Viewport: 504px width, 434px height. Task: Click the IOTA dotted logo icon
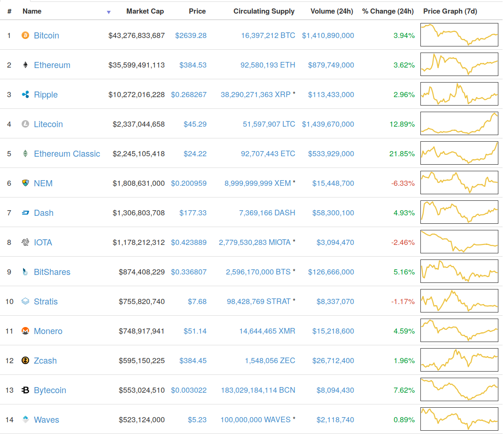25,242
